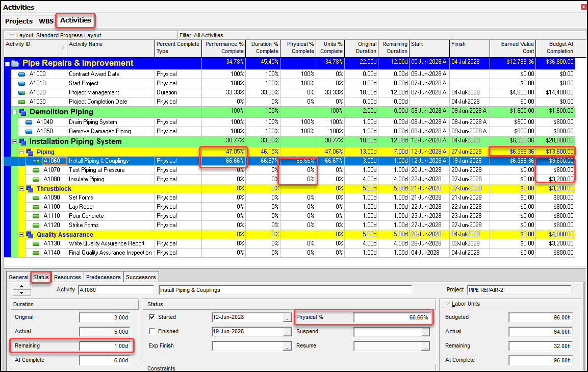Sort by Activity ID column header
The width and height of the screenshot is (588, 372).
tap(36, 47)
